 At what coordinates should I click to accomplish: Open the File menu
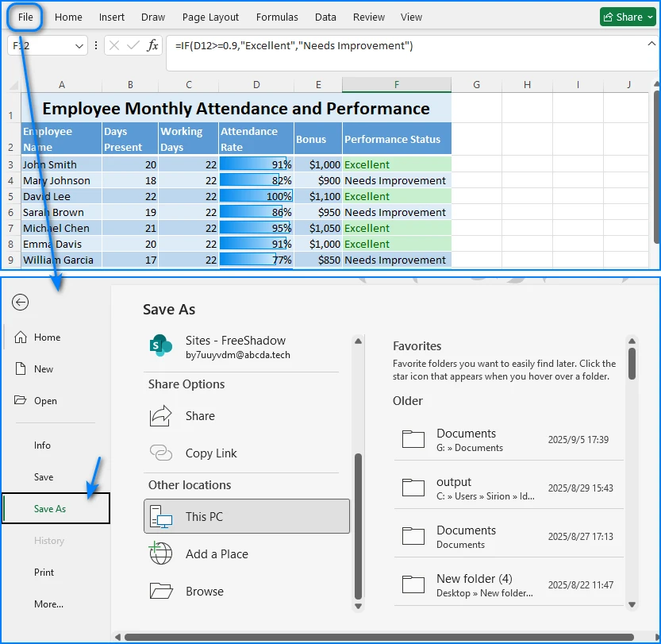(24, 17)
